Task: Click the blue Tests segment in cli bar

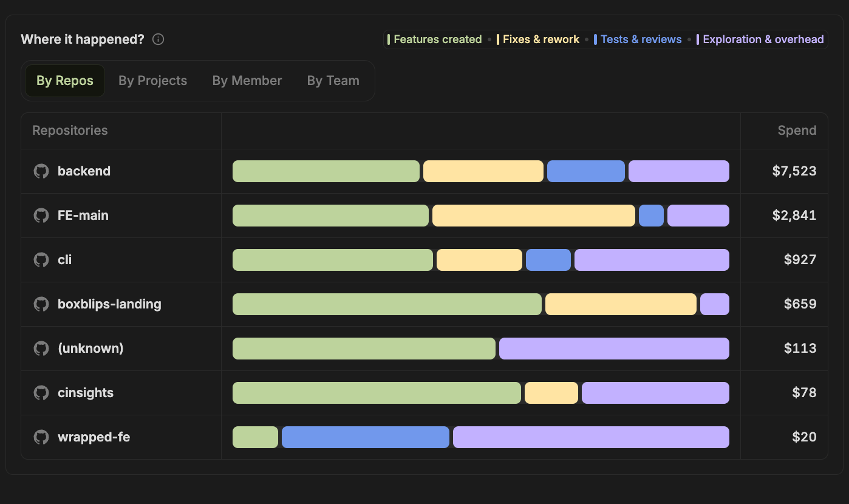Action: [548, 260]
